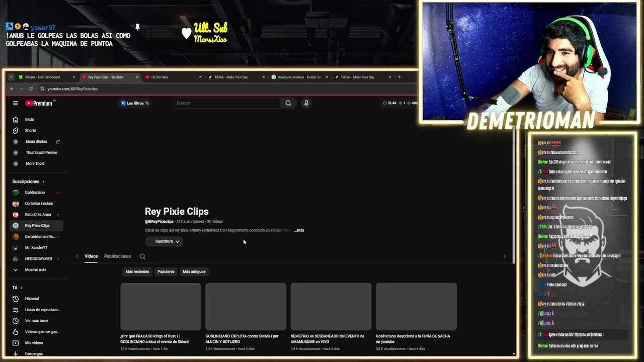Open the browser tab search dropdown arrow
This screenshot has width=644, height=362.
(x=11, y=77)
